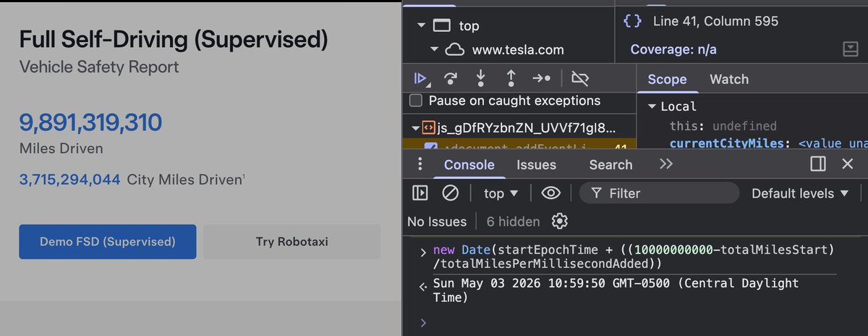Click pretty-print curly braces icon

point(633,21)
